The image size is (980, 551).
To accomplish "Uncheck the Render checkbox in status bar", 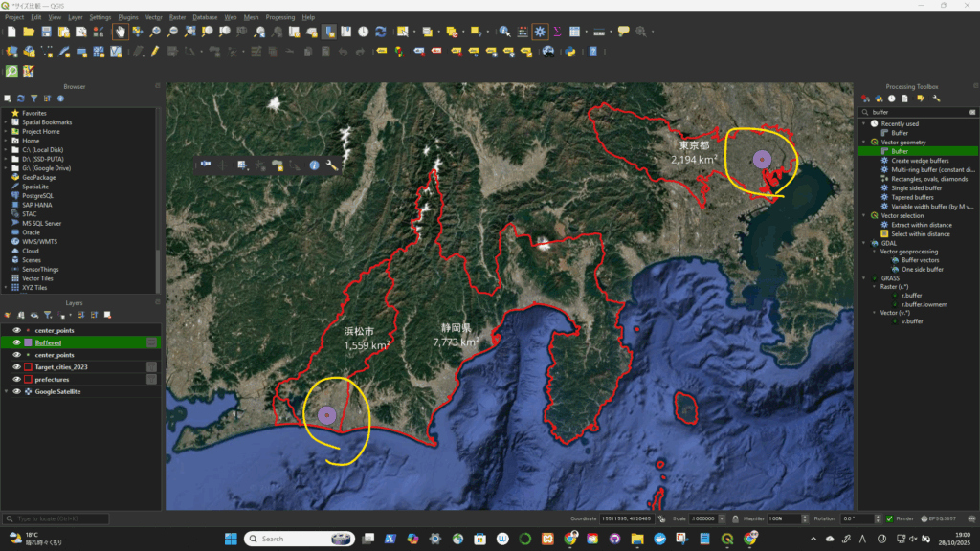I will (889, 518).
